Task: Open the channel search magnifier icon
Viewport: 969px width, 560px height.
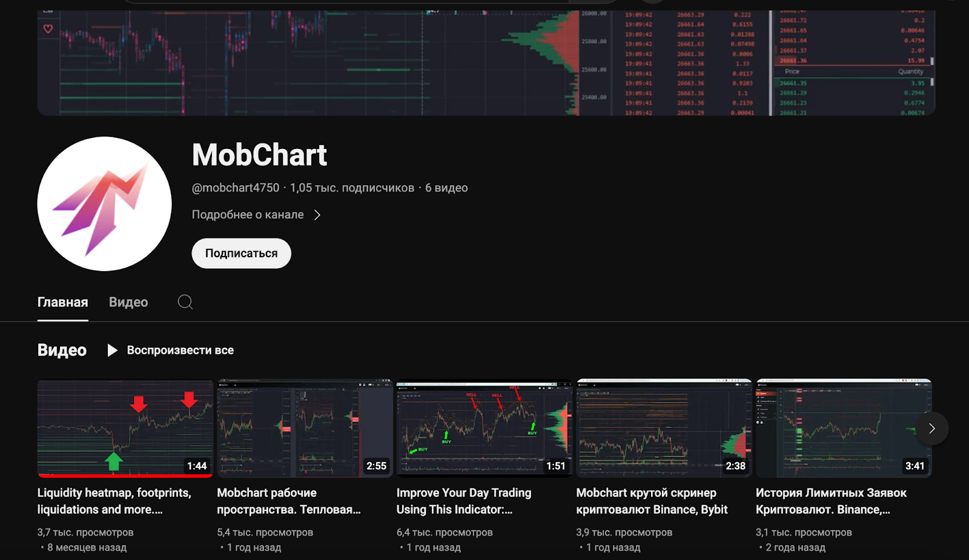Action: 185,301
